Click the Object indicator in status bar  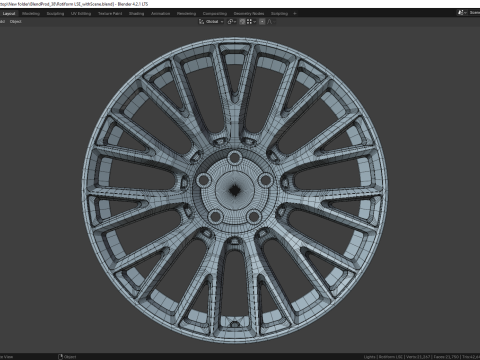[67, 357]
